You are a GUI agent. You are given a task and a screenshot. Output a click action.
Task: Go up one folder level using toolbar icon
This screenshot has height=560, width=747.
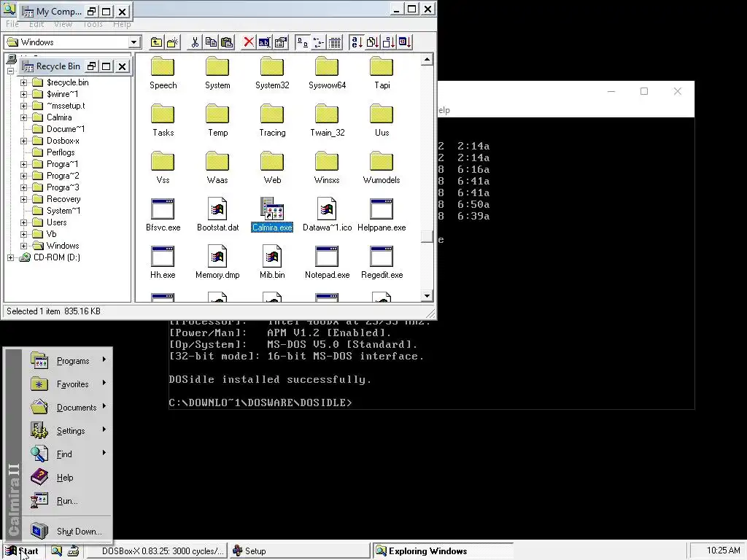(156, 42)
